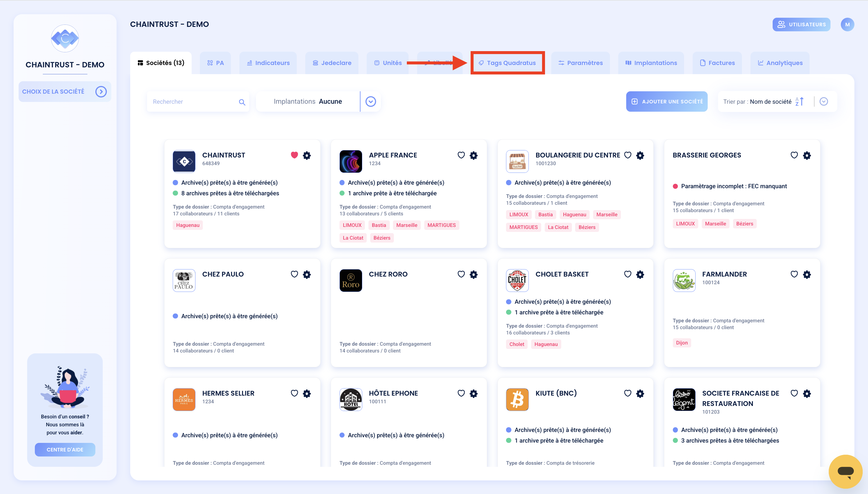Open settings gear for HÔTEL EPHONE

coord(474,394)
